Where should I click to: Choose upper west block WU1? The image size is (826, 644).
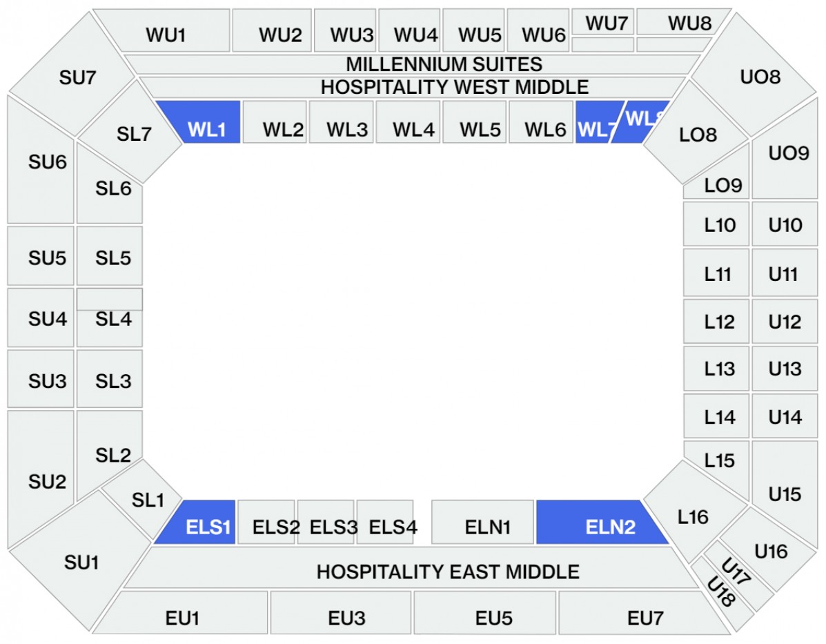(x=166, y=33)
